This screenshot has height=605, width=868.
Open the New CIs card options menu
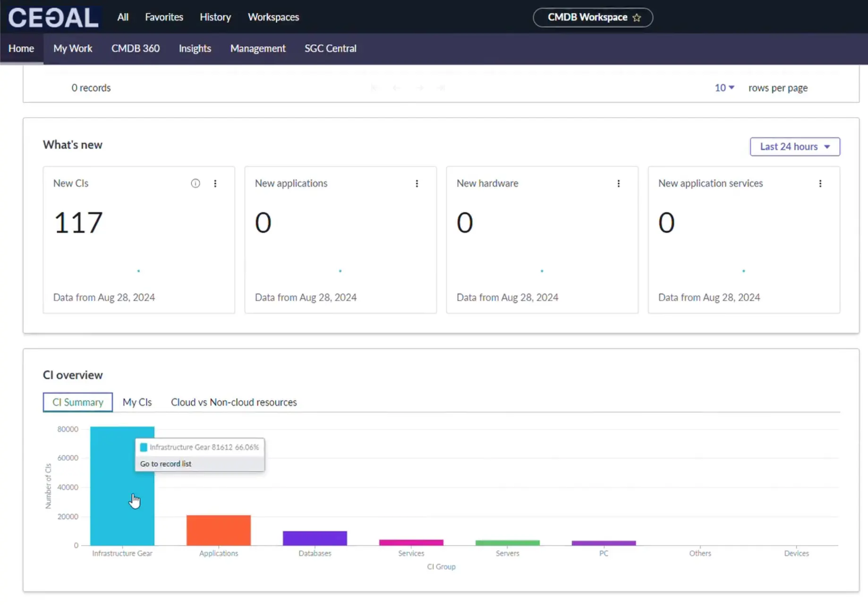(215, 184)
